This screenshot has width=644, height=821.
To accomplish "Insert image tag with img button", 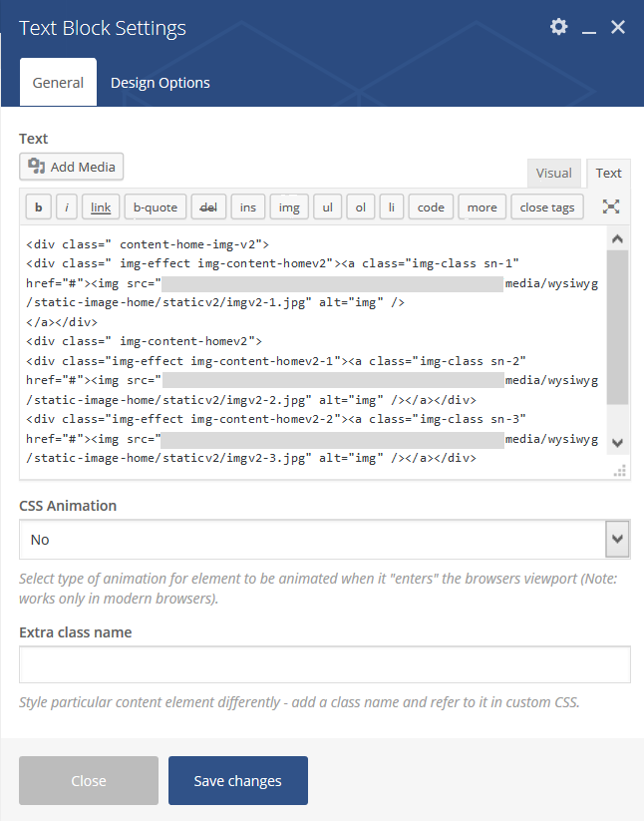I will click(289, 207).
